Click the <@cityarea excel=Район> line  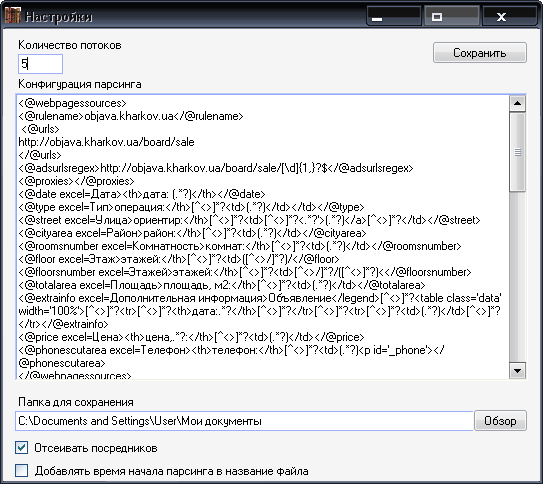point(192,233)
